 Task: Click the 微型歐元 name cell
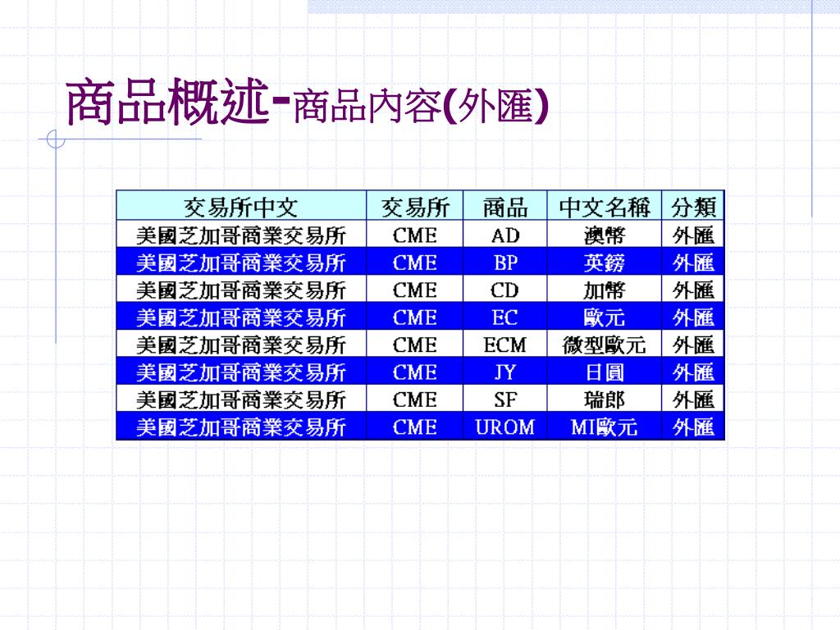click(605, 344)
